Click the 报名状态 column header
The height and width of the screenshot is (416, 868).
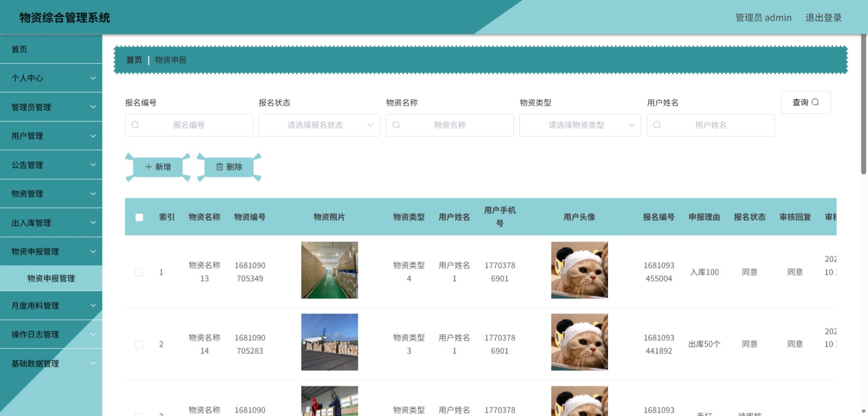click(x=750, y=217)
